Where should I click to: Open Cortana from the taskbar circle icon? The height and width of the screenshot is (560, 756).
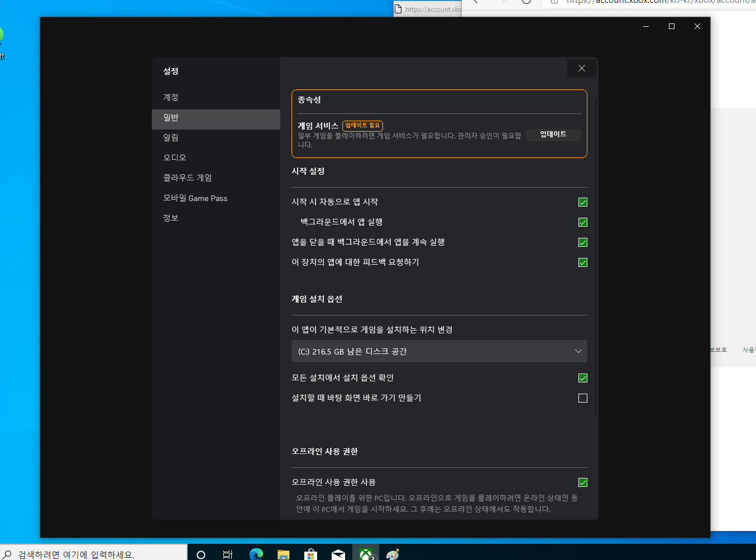pos(201,554)
